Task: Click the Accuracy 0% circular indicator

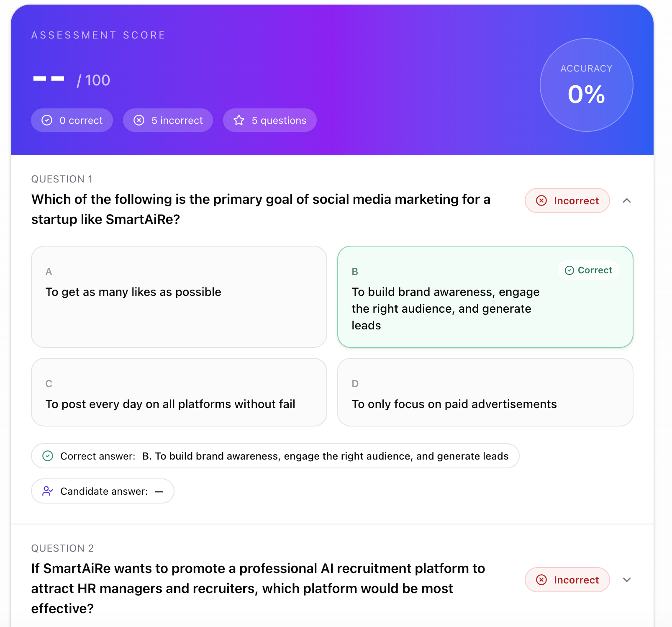Action: tap(586, 85)
